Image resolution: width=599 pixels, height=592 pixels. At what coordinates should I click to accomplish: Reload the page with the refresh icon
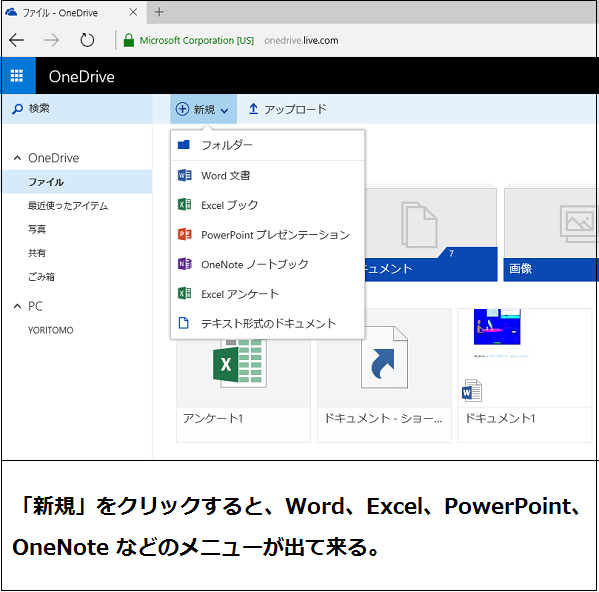87,40
